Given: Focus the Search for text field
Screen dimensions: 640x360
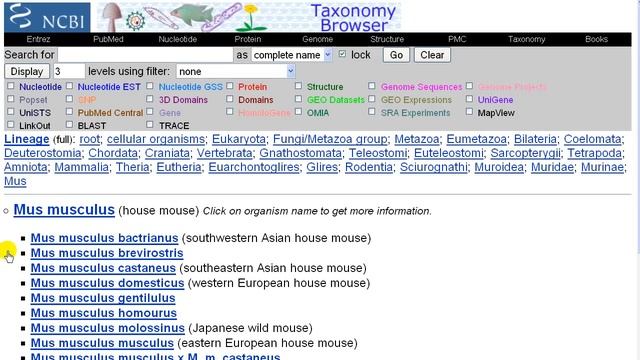Looking at the screenshot, I should tap(145, 55).
